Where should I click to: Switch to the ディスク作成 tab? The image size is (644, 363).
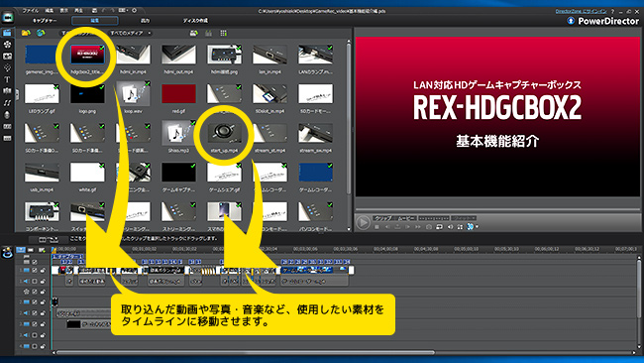click(195, 21)
